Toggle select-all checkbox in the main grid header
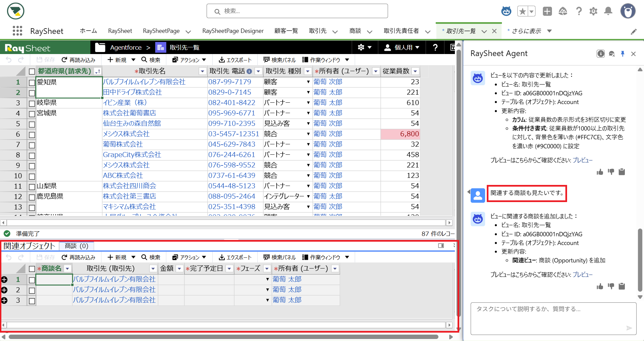This screenshot has width=644, height=341. point(32,71)
